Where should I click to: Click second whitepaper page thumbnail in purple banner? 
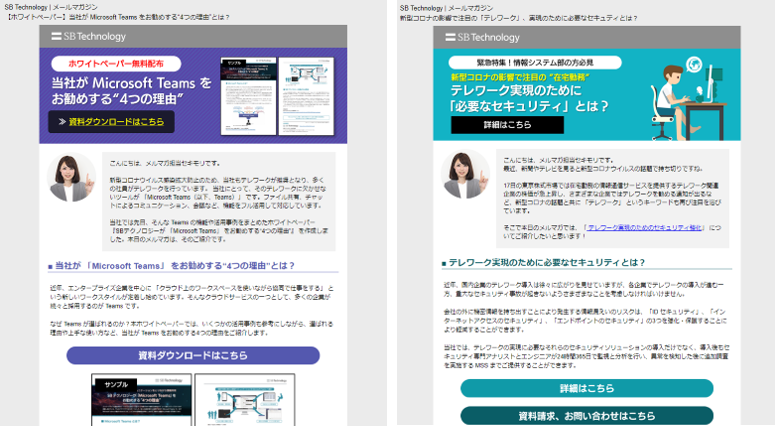(x=306, y=96)
